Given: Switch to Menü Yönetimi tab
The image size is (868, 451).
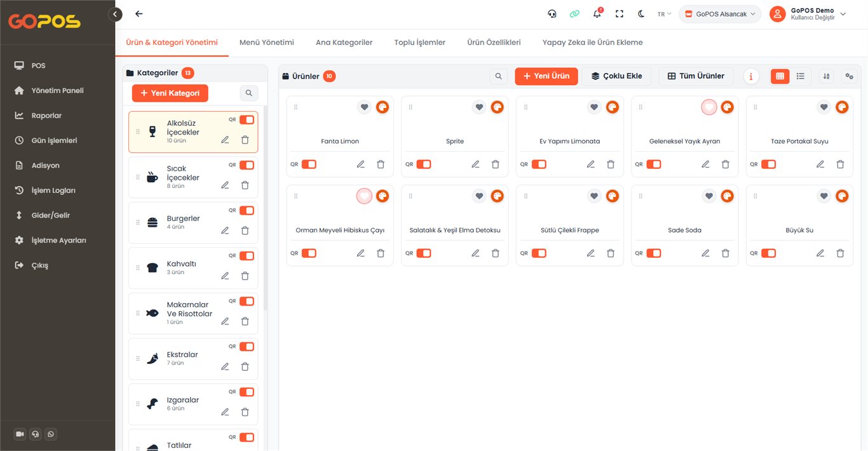Looking at the screenshot, I should tap(267, 43).
